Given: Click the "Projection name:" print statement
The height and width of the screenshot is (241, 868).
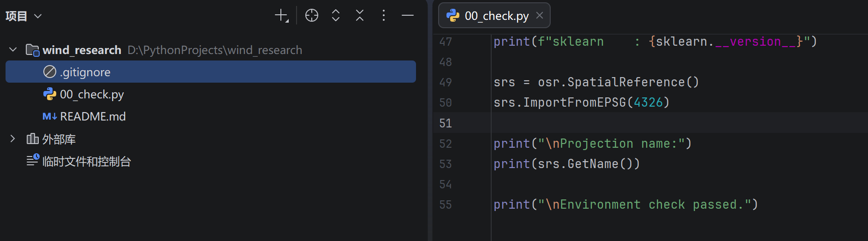Looking at the screenshot, I should (x=593, y=144).
